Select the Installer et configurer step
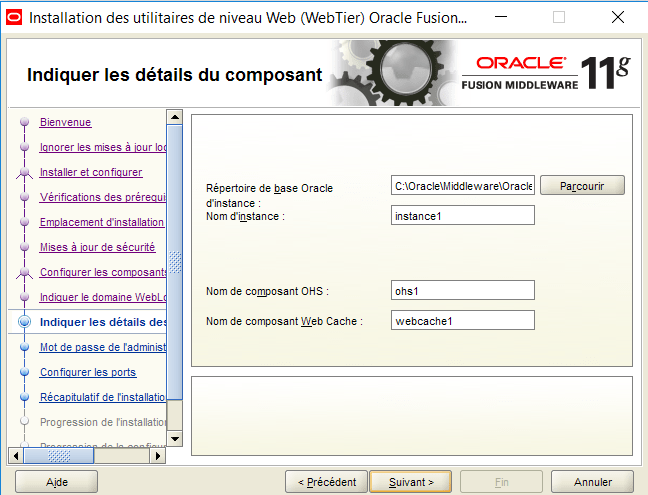This screenshot has height=495, width=648. pos(90,172)
